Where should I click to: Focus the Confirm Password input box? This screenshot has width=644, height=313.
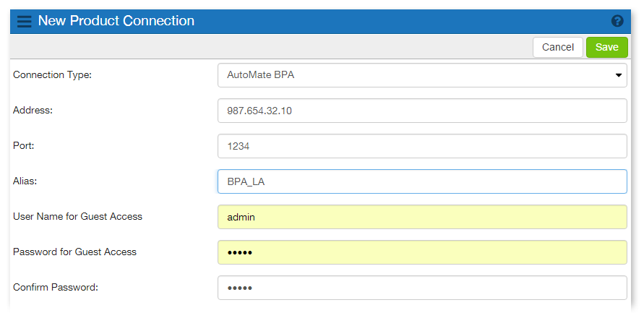pyautogui.click(x=421, y=288)
